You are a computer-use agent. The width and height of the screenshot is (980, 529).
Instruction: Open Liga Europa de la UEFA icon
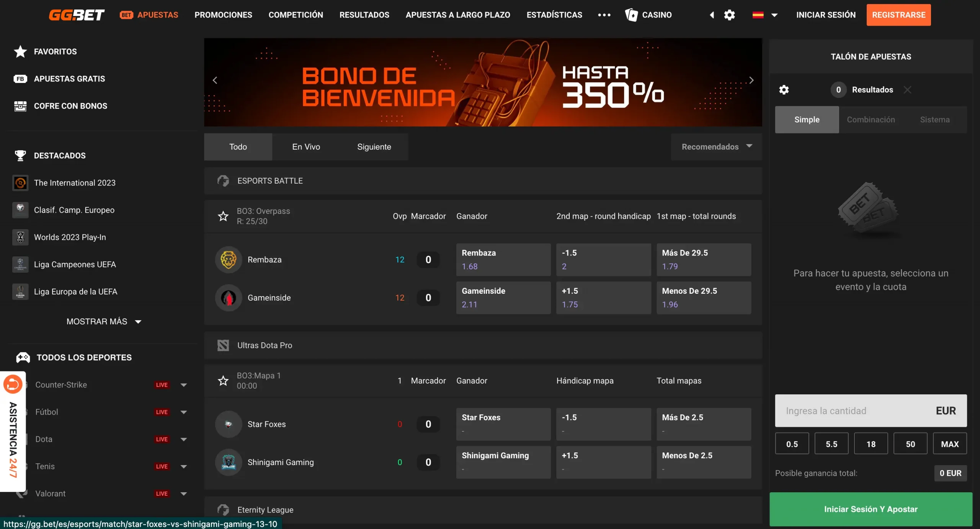click(x=20, y=291)
